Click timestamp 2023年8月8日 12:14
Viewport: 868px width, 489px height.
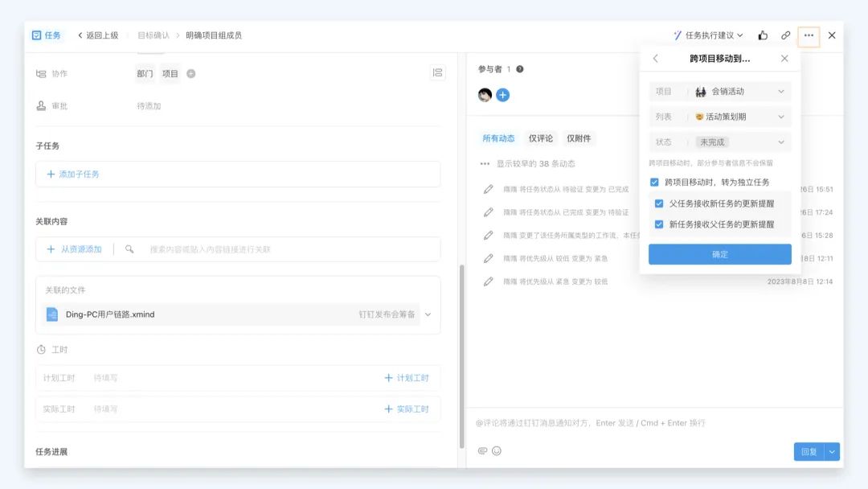pos(800,281)
